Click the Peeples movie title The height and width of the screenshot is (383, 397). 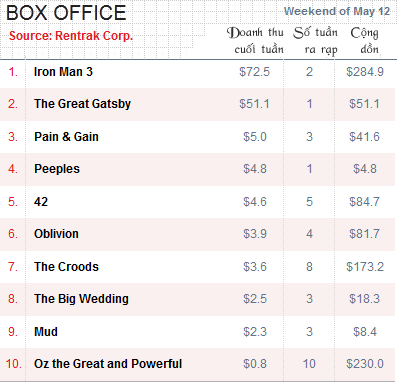[x=57, y=169]
